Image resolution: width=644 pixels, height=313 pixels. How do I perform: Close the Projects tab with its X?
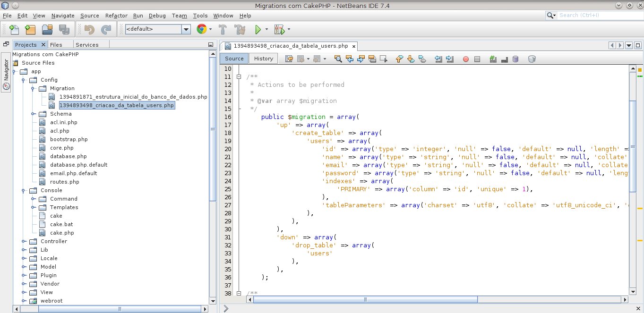[43, 44]
